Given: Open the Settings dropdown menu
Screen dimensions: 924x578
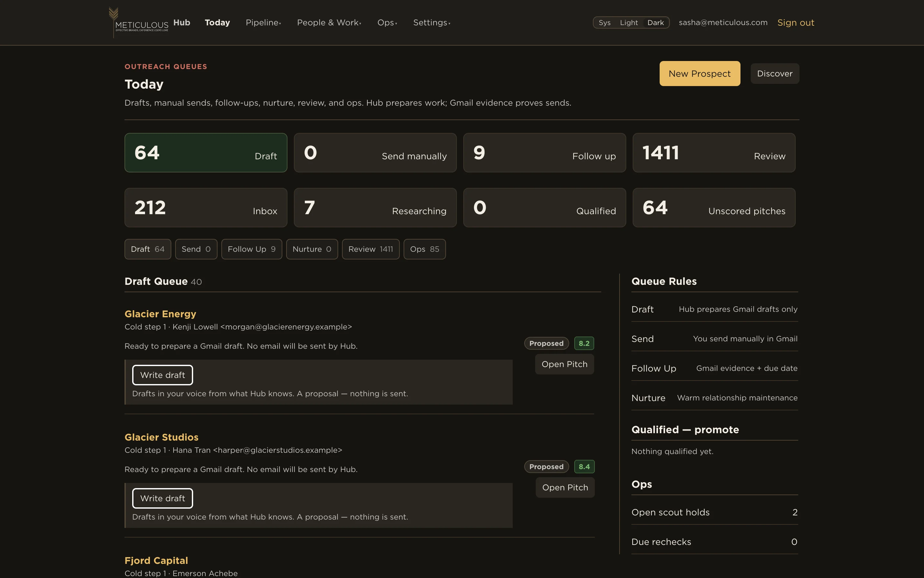Looking at the screenshot, I should tap(432, 22).
